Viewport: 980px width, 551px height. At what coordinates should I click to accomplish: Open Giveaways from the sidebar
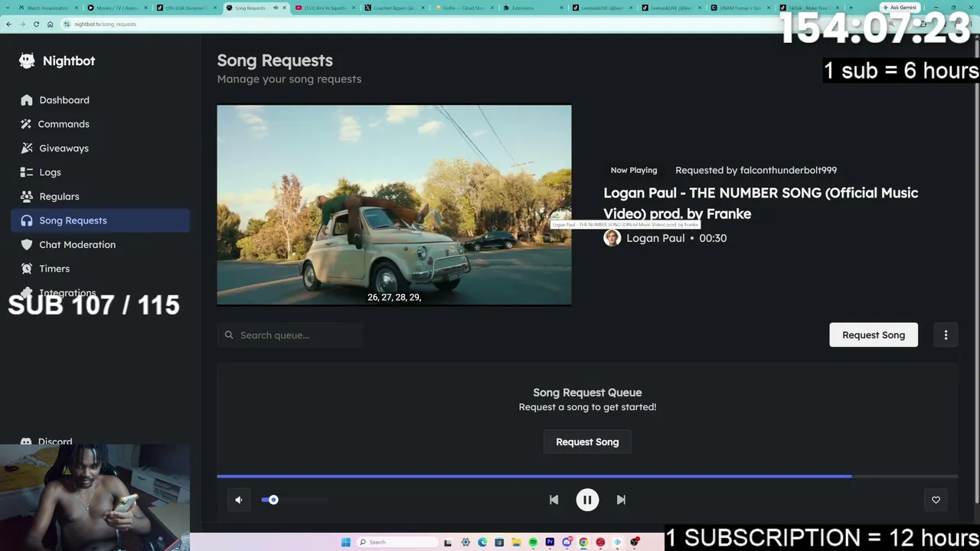100,148
